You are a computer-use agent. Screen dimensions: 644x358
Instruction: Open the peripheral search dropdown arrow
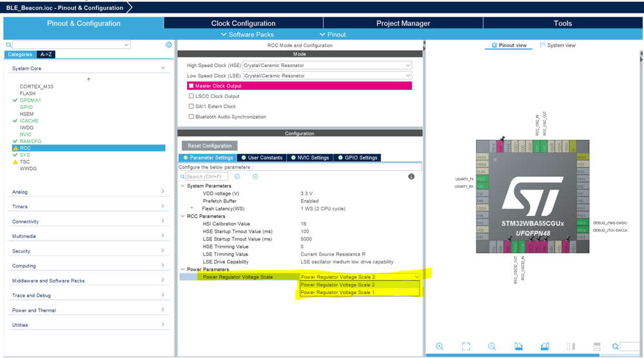[x=126, y=45]
